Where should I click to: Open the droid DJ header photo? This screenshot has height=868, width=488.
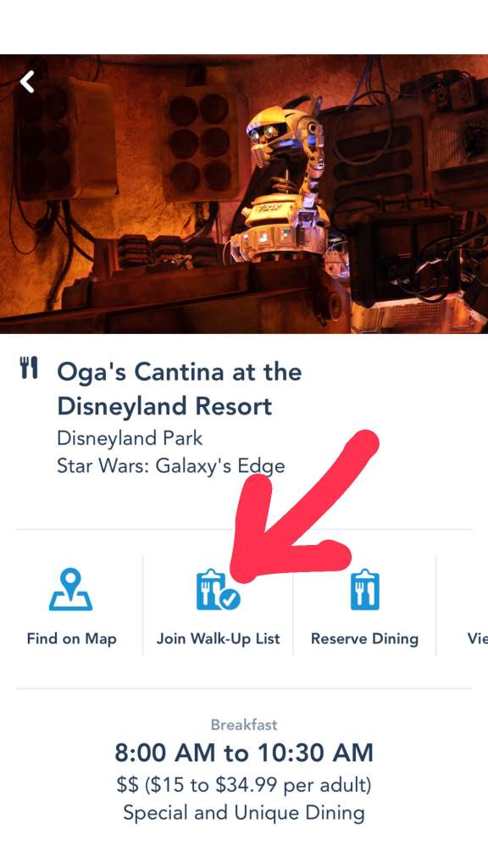(x=244, y=194)
